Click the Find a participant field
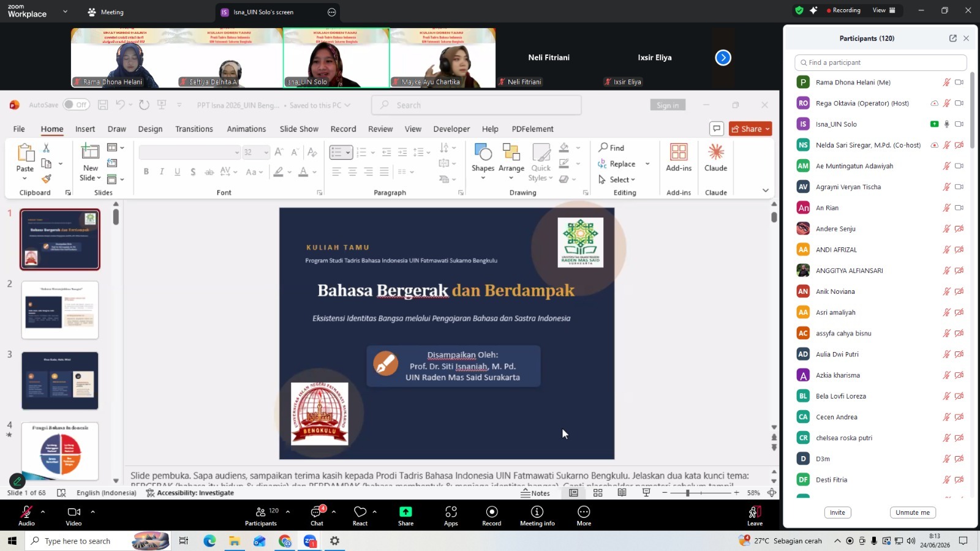Image resolution: width=980 pixels, height=551 pixels. [881, 62]
